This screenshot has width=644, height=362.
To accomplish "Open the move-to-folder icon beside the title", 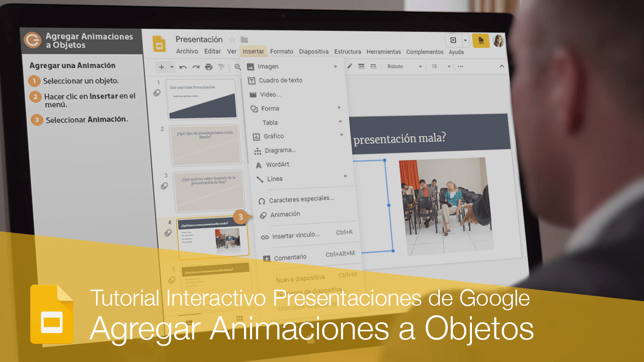I will 245,40.
